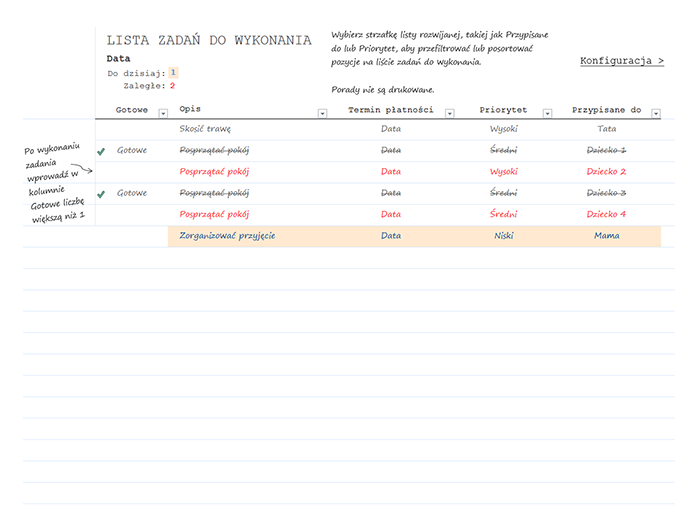Click the green checkmark in Dziecko 1 row
Image resolution: width=675 pixels, height=520 pixels.
pos(101,152)
